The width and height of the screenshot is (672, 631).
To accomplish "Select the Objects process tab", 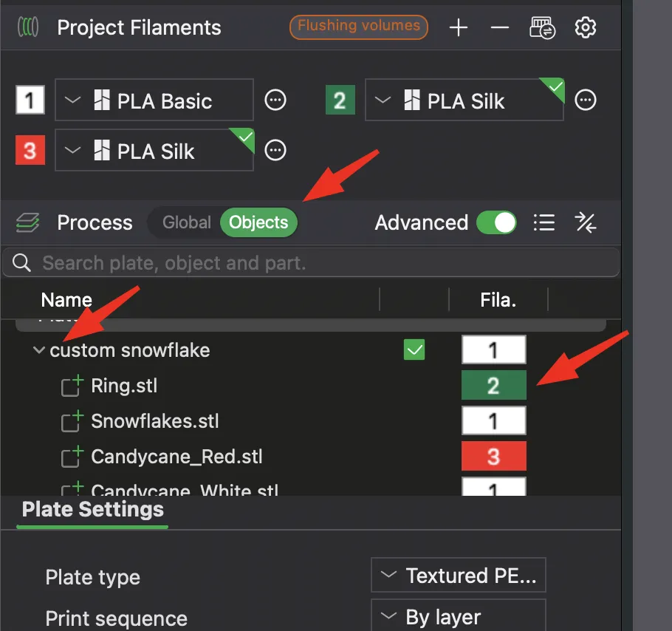I will pyautogui.click(x=258, y=222).
